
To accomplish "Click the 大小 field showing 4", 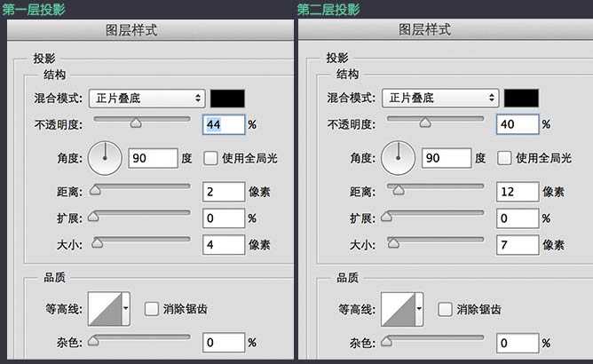I will 224,244.
